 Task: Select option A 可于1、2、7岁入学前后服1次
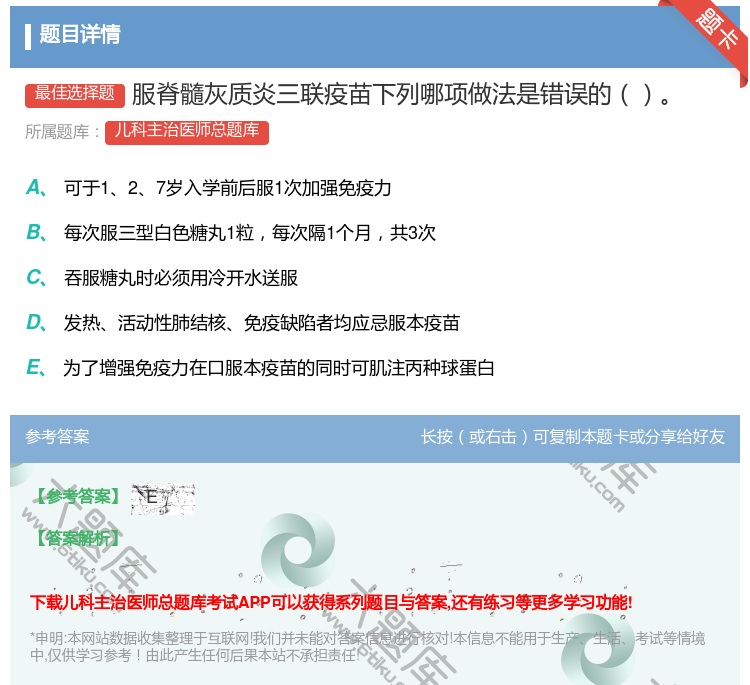click(x=209, y=188)
